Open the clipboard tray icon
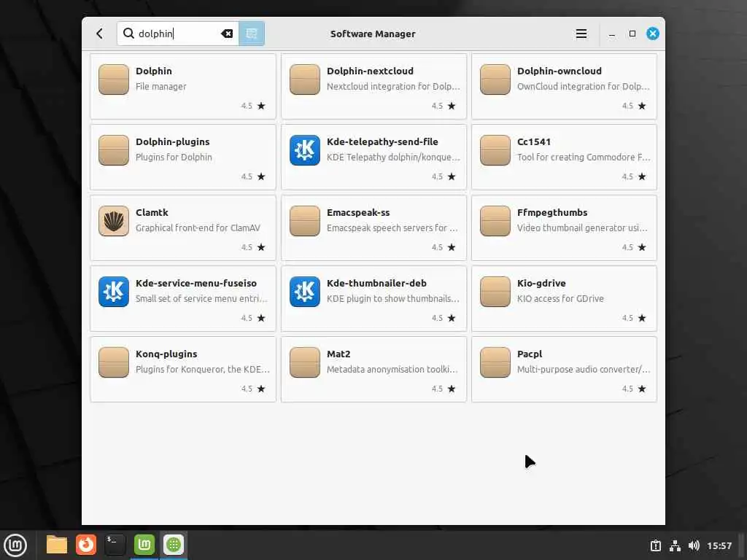The image size is (747, 560). (656, 545)
